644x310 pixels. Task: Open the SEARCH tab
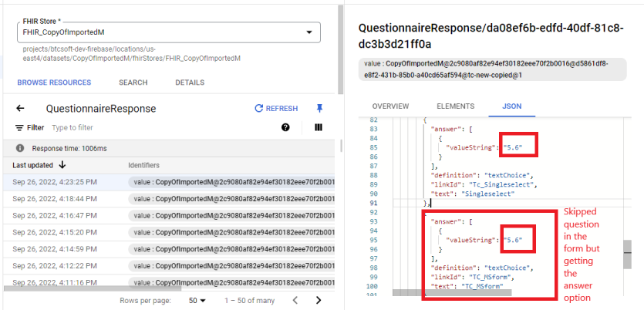pyautogui.click(x=133, y=83)
